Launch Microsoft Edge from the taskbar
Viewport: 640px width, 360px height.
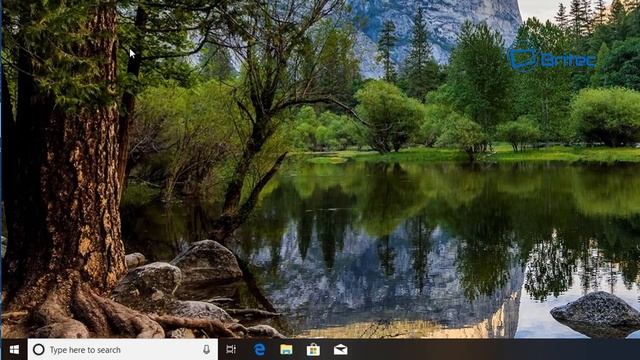(259, 349)
